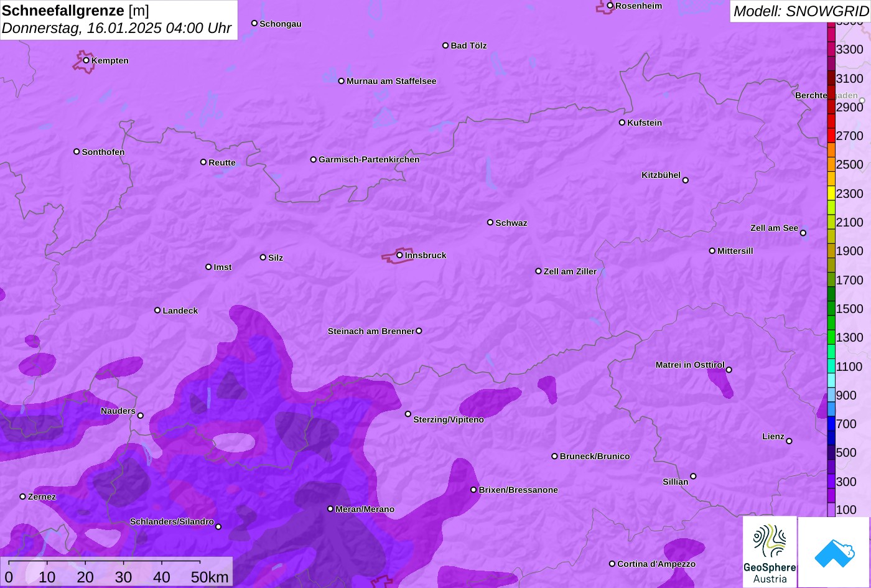Click the Sillian marker dot
The width and height of the screenshot is (871, 588).
click(x=693, y=477)
